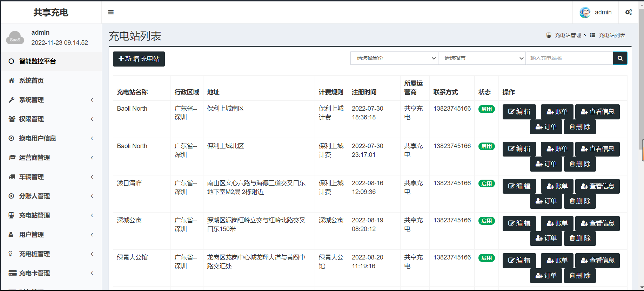Viewport: 644px width, 291px height.
Task: Open the 用户管理 sidebar menu item
Action: [x=51, y=235]
